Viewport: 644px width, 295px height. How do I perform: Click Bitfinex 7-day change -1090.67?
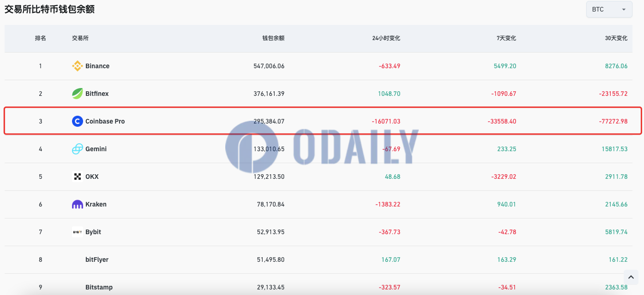click(504, 94)
